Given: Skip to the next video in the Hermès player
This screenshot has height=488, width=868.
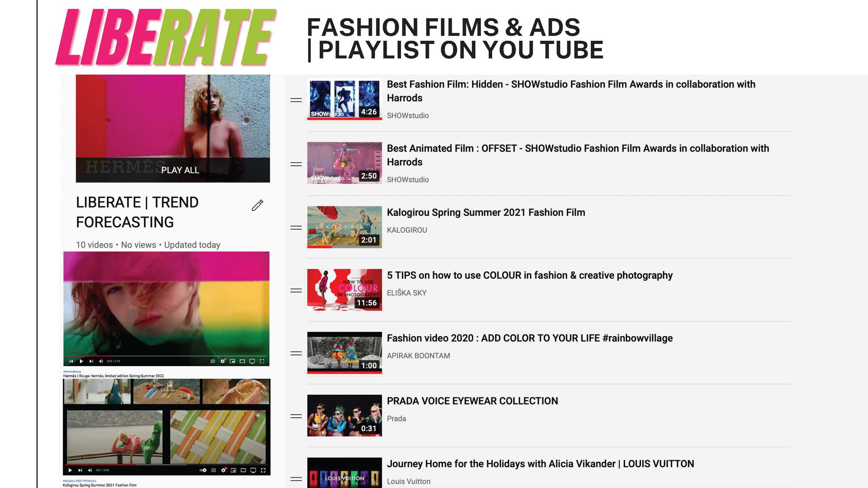Looking at the screenshot, I should point(91,361).
